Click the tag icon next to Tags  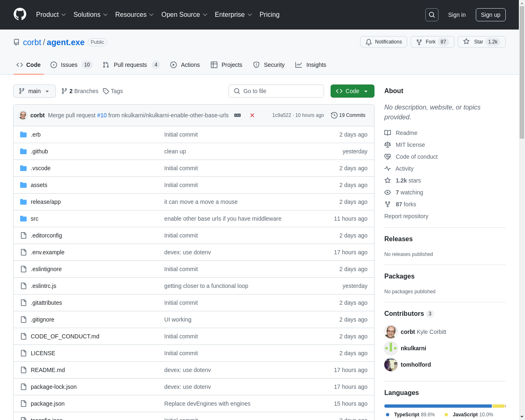tap(106, 91)
